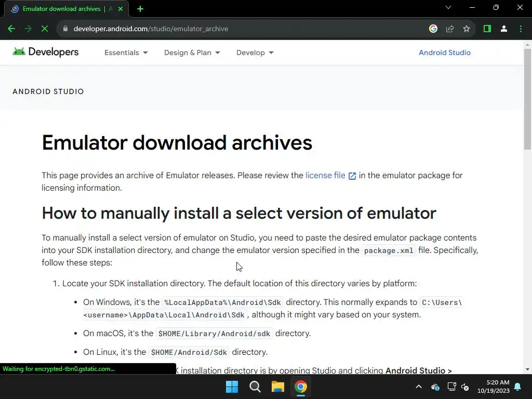Click the Emulator download archives heading
The image size is (532, 399).
click(x=177, y=142)
